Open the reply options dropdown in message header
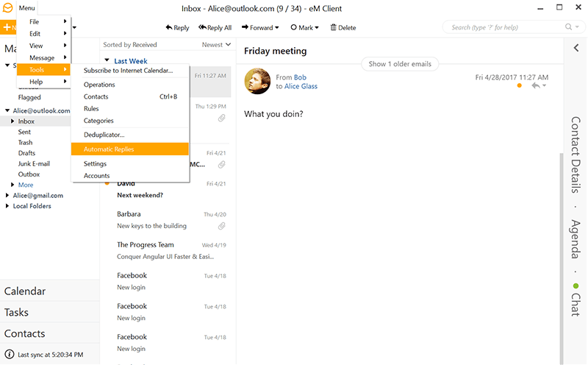The width and height of the screenshot is (588, 365). [544, 85]
